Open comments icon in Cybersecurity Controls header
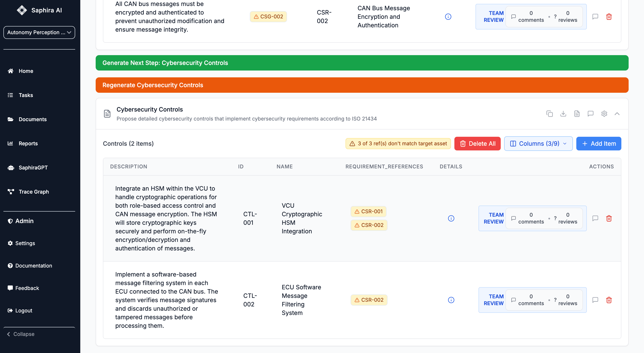This screenshot has width=644, height=353. click(x=590, y=114)
